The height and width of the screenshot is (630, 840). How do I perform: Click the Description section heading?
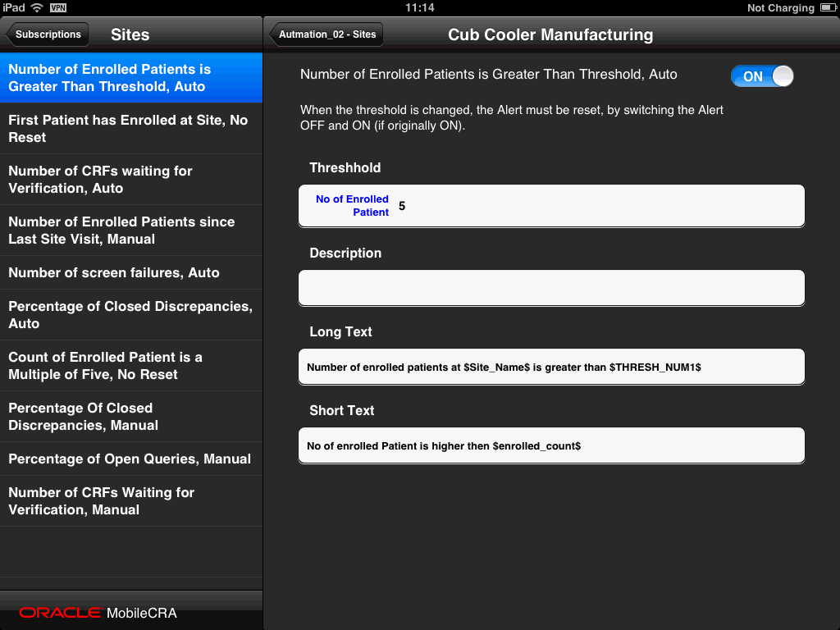[345, 253]
